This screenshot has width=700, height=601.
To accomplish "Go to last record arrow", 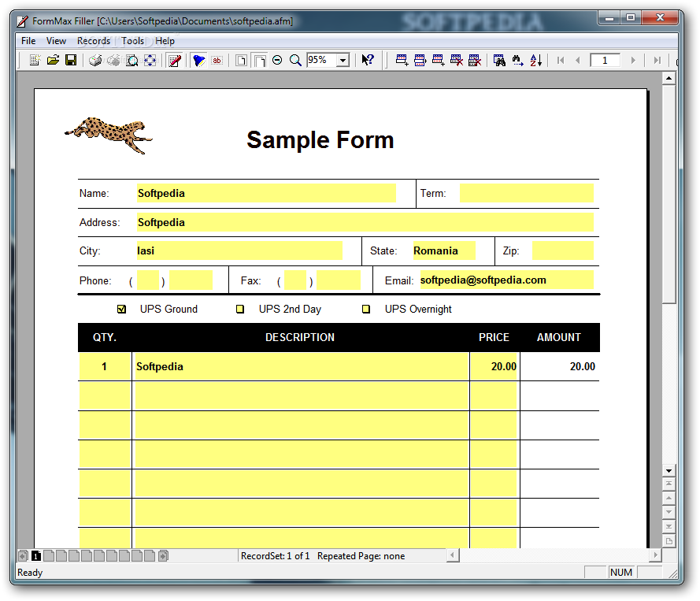I will pos(657,60).
